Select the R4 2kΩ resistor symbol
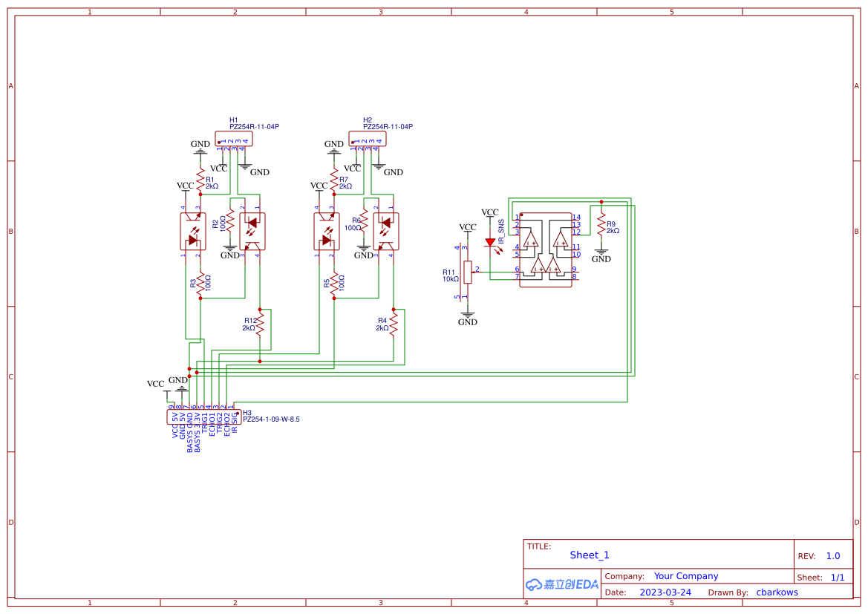The height and width of the screenshot is (614, 868). [392, 324]
